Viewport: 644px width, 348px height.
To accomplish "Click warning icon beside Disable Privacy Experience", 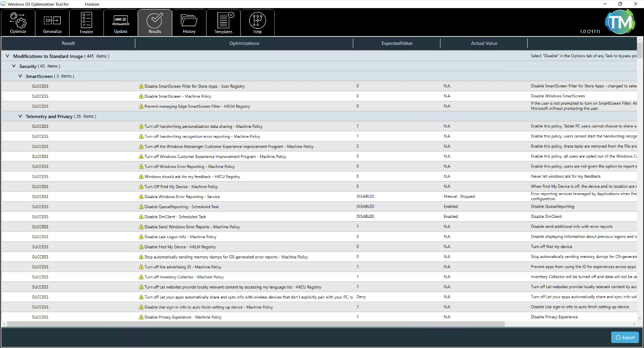I will click(x=141, y=317).
